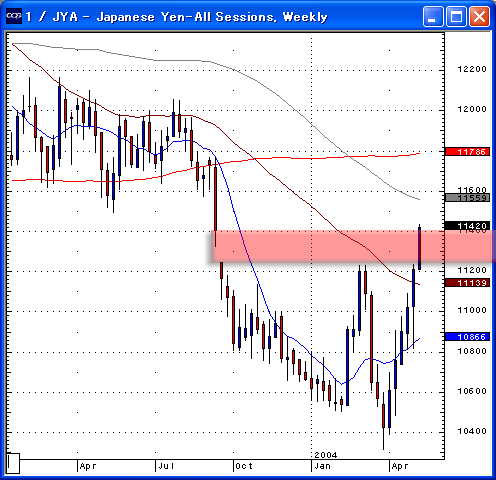
Task: Click the 12000 price scale value
Action: click(x=472, y=109)
